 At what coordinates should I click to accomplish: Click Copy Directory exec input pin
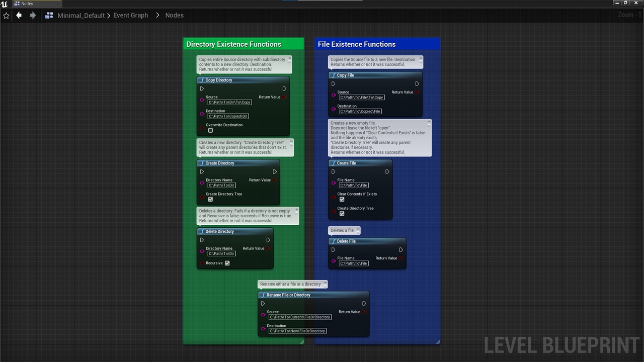202,88
